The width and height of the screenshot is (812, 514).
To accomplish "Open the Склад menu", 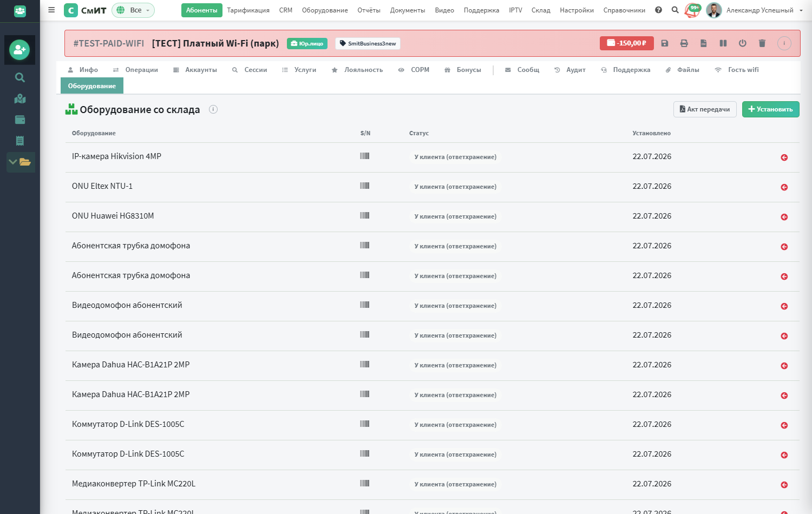I will click(x=541, y=10).
